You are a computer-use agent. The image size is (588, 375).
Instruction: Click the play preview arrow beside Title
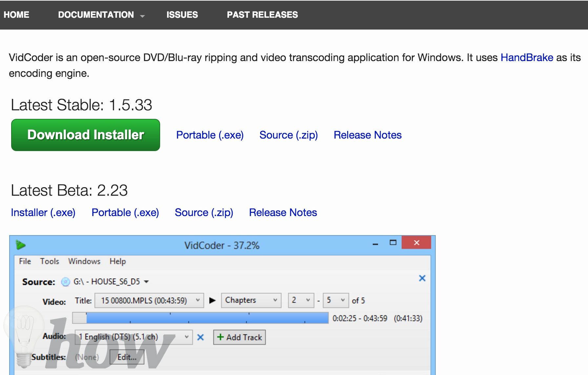coord(212,300)
